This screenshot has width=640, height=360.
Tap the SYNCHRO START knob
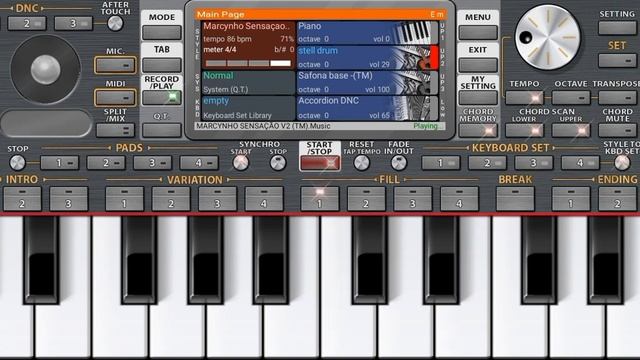[241, 163]
